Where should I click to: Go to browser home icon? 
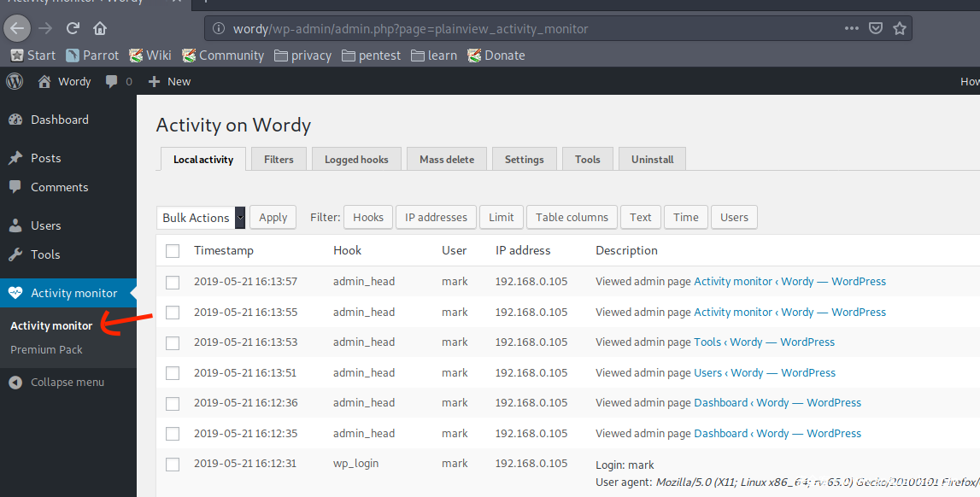pyautogui.click(x=100, y=28)
